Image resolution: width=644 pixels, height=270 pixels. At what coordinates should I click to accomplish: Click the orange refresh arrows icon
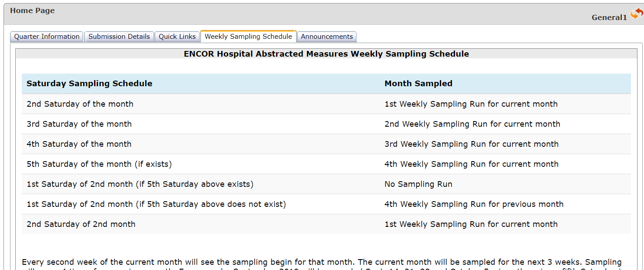pos(637,13)
